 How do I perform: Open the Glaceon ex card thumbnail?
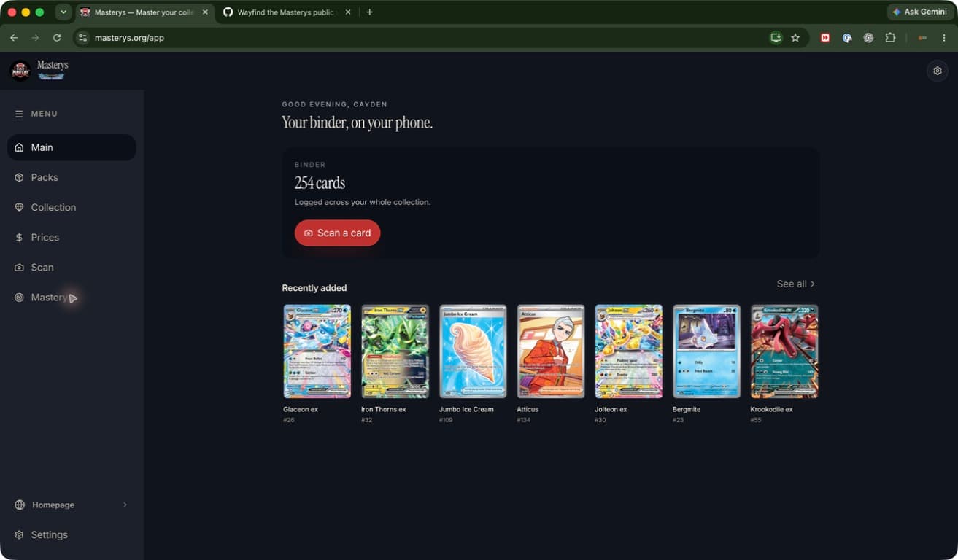click(x=317, y=351)
